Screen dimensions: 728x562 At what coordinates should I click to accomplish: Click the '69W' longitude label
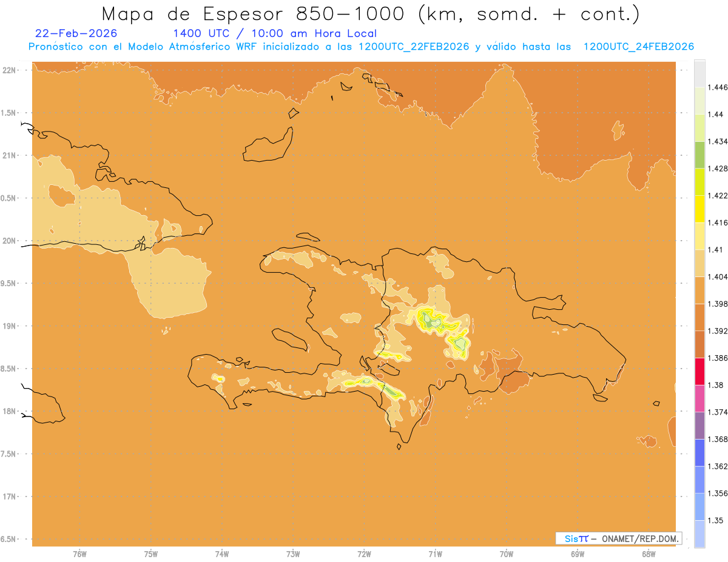(x=578, y=554)
